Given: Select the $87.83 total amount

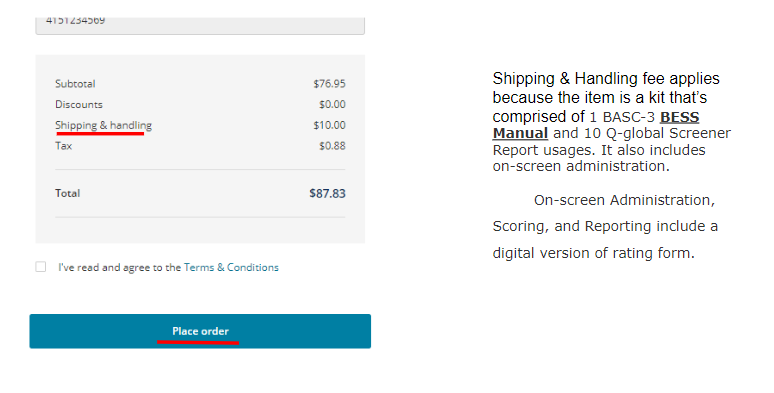Looking at the screenshot, I should click(327, 193).
